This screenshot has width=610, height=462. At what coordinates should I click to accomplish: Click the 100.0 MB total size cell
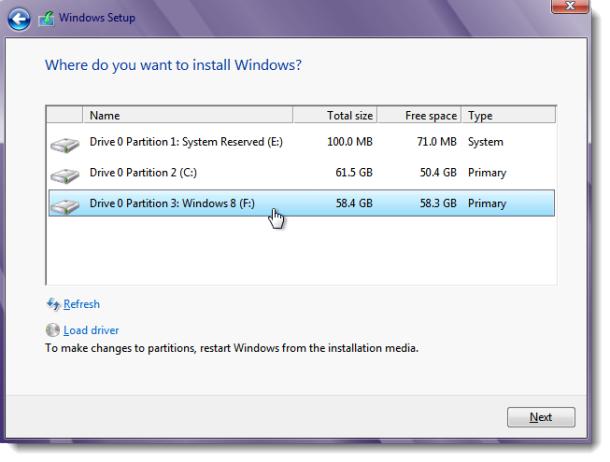coord(350,142)
